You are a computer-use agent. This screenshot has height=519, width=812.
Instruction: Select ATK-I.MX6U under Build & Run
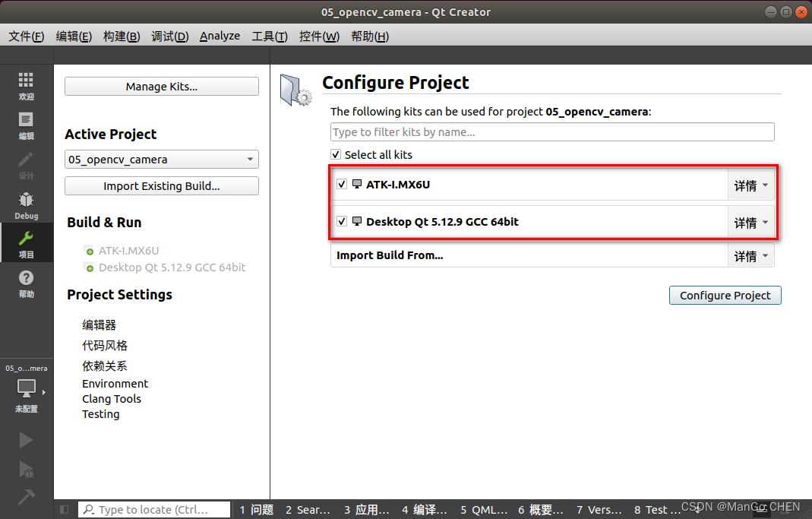[128, 251]
